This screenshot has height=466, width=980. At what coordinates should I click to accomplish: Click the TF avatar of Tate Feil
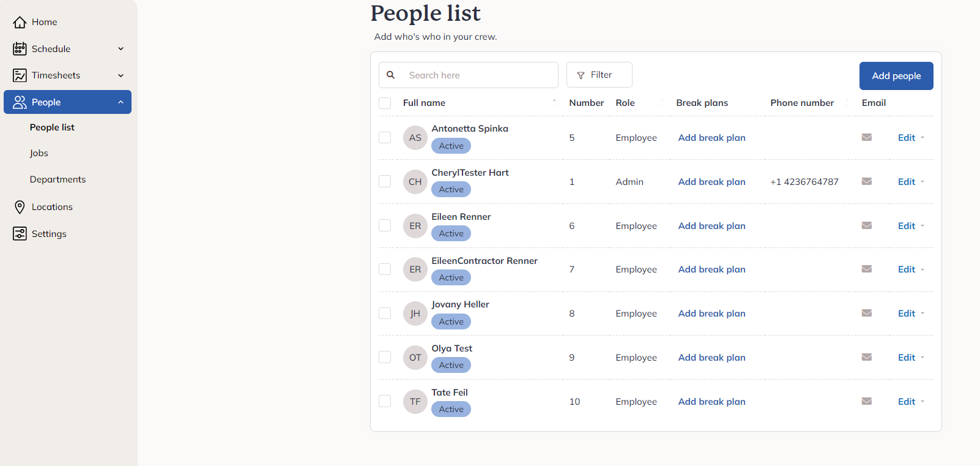pos(415,402)
